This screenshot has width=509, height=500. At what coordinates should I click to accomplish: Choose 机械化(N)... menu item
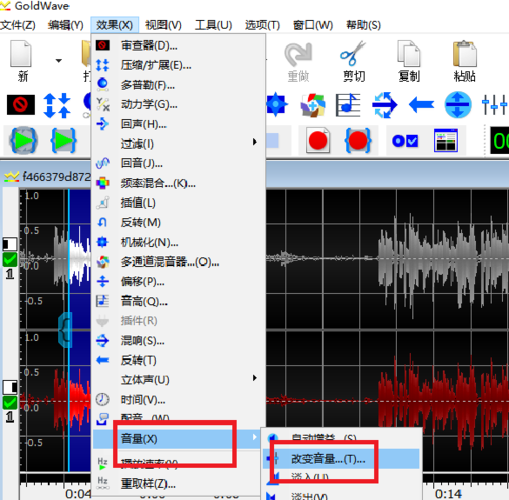click(x=178, y=242)
